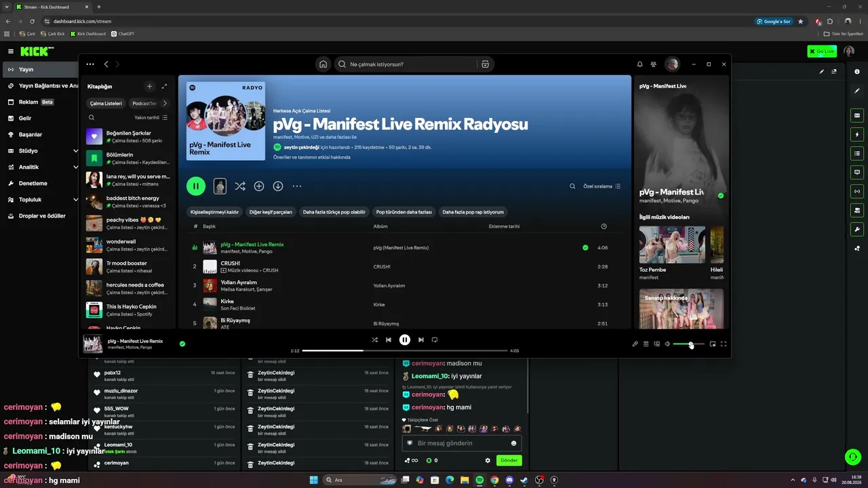Search inside the playlist tracks
Screen dimensions: 868x488
(572, 186)
